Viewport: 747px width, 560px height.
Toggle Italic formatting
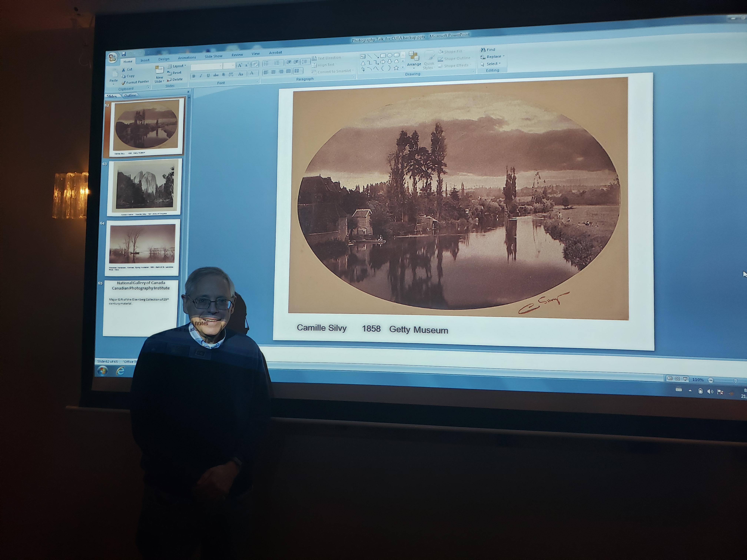pyautogui.click(x=201, y=76)
